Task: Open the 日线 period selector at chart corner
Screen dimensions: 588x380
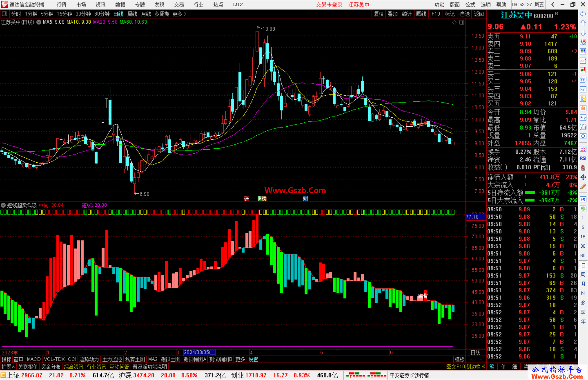Action: pyautogui.click(x=476, y=352)
